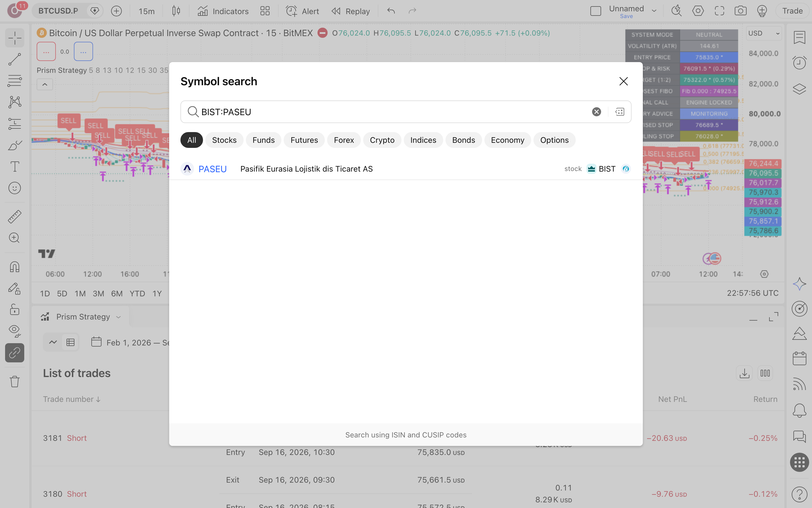
Task: Filter results by Economy
Action: [507, 140]
